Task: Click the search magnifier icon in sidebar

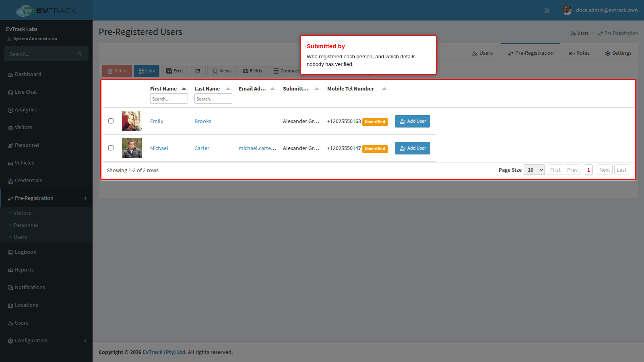Action: click(x=80, y=54)
